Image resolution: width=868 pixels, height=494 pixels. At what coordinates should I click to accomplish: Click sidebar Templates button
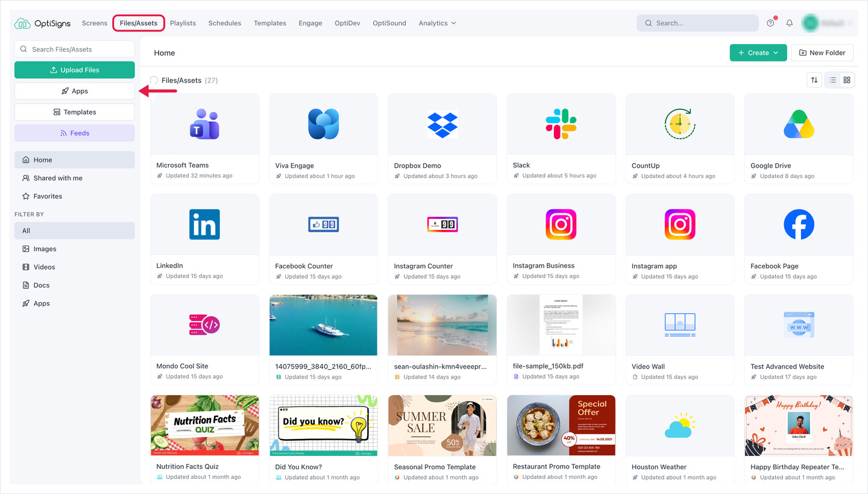(x=75, y=112)
